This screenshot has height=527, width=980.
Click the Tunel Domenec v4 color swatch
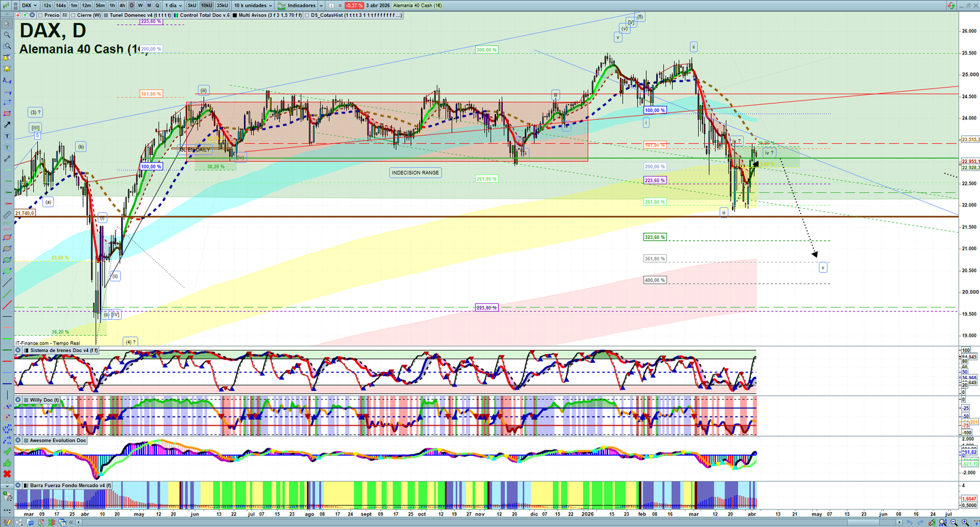[106, 15]
